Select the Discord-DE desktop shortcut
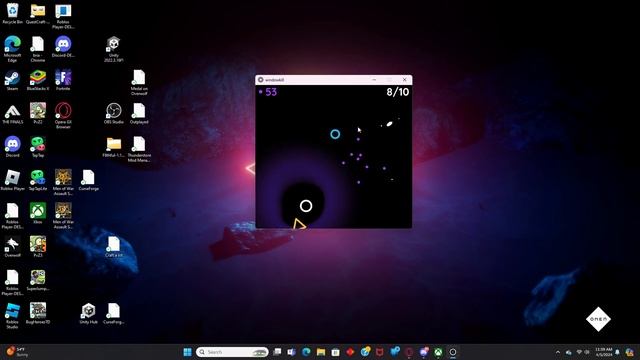This screenshot has width=640, height=360. pyautogui.click(x=63, y=47)
